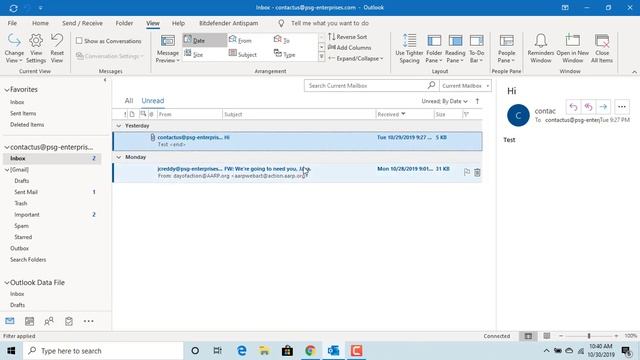This screenshot has height=360, width=640.
Task: Open the File tab
Action: click(12, 23)
